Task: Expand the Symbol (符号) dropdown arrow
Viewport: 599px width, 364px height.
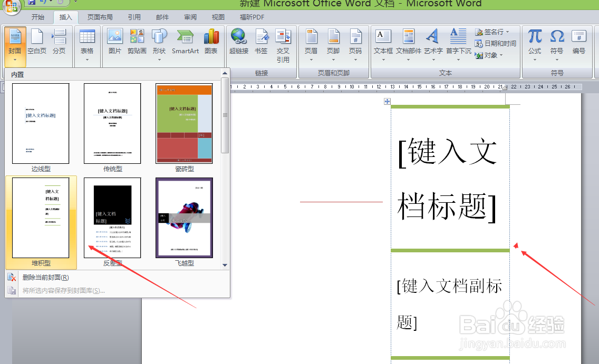Action: (x=557, y=60)
